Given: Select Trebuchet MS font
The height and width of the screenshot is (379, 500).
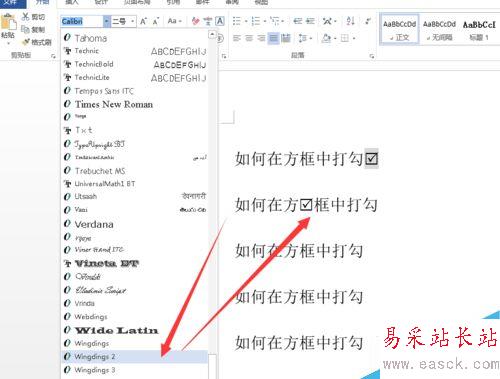Looking at the screenshot, I should click(x=135, y=171).
